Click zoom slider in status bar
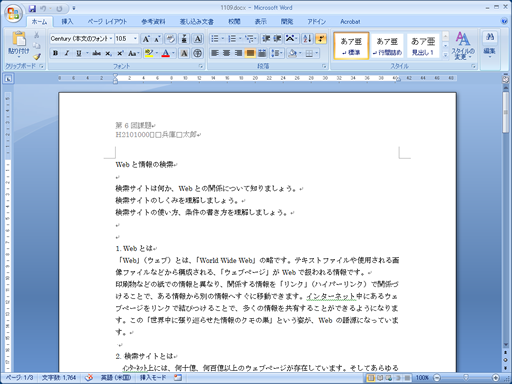The width and height of the screenshot is (512, 384). point(466,378)
